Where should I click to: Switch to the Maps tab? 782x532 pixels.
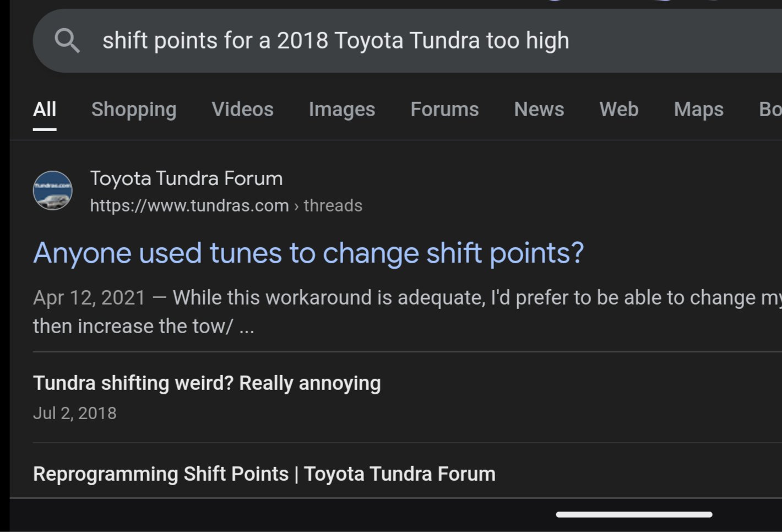(699, 109)
